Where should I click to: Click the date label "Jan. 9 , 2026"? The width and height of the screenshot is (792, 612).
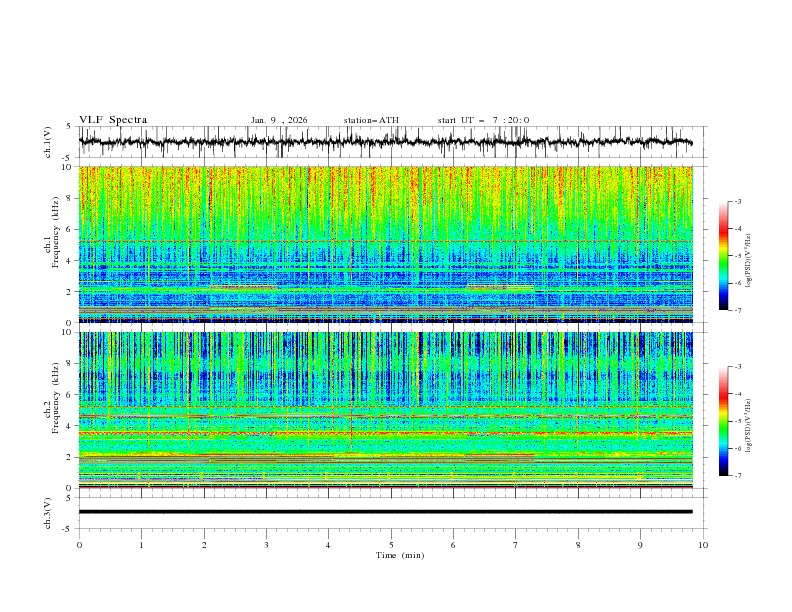[x=279, y=120]
